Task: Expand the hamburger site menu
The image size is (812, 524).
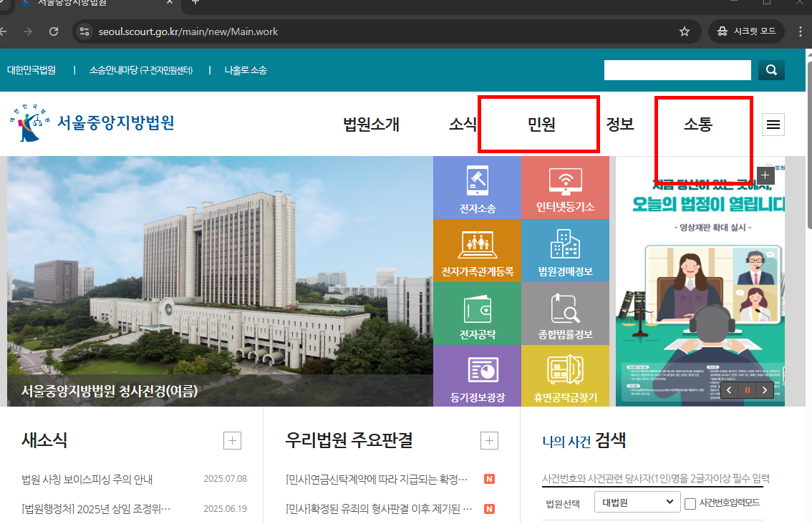Action: pos(773,124)
